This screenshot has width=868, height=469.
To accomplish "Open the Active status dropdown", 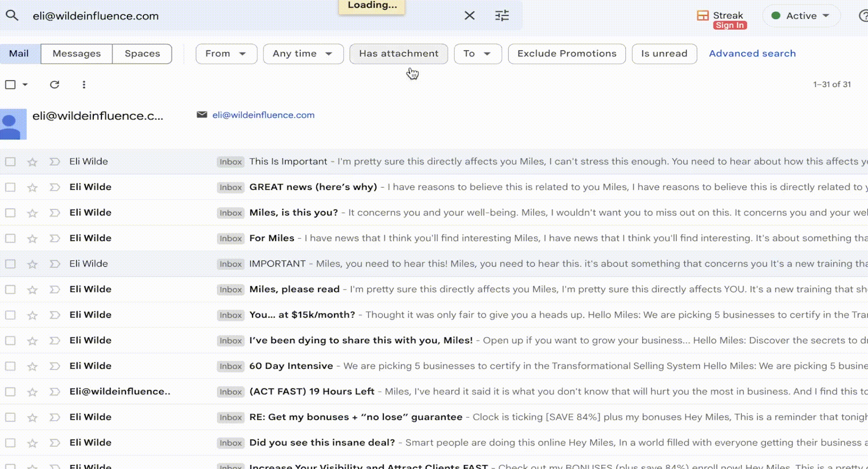I will pyautogui.click(x=801, y=16).
